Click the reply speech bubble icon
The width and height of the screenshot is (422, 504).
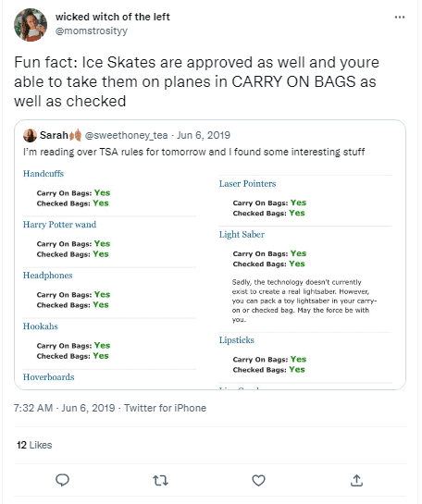pos(62,480)
